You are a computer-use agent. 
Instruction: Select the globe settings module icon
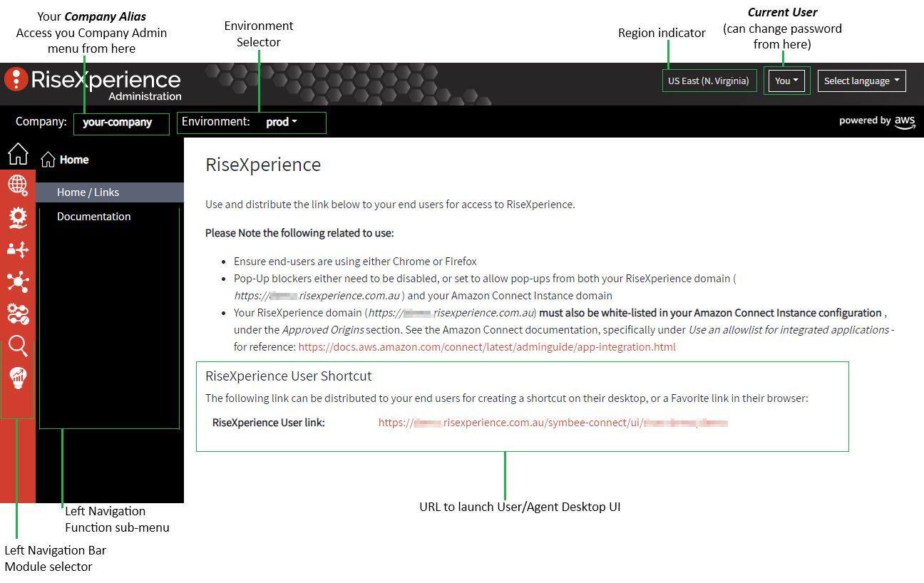coord(18,185)
